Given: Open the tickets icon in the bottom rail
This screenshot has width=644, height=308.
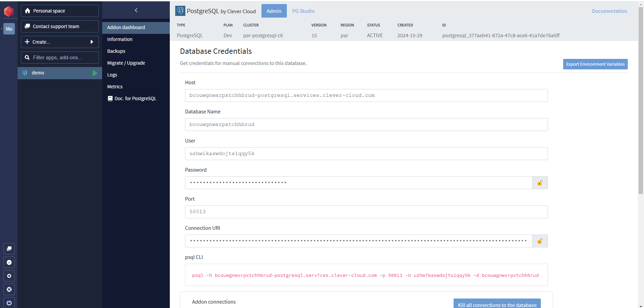Looking at the screenshot, I should [9, 249].
